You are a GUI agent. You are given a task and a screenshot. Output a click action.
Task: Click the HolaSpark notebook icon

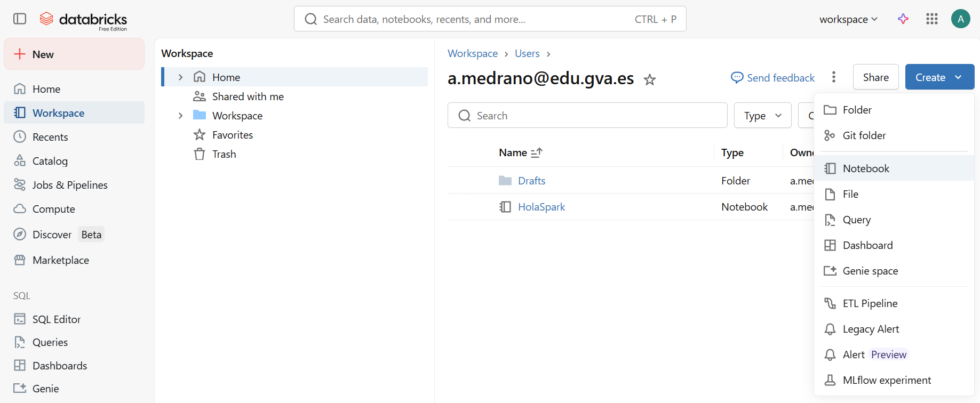(505, 207)
